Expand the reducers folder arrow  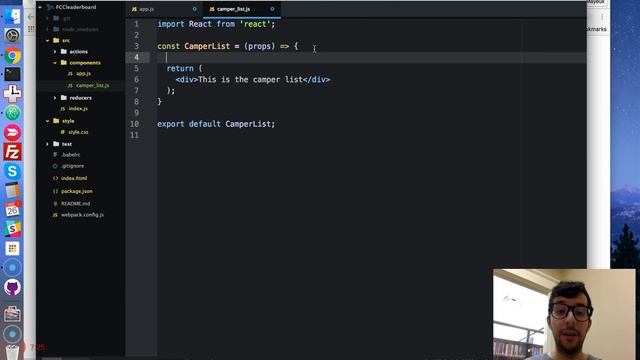(x=55, y=98)
